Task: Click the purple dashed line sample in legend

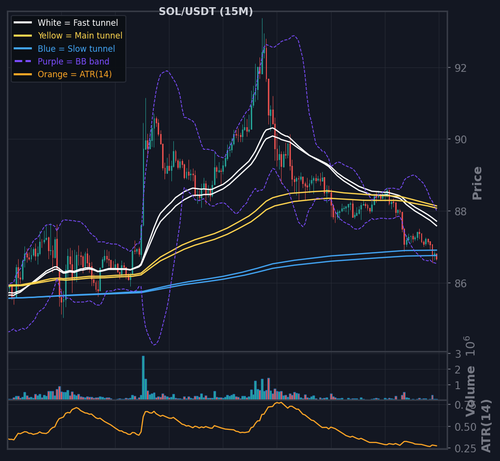Action: pos(23,61)
